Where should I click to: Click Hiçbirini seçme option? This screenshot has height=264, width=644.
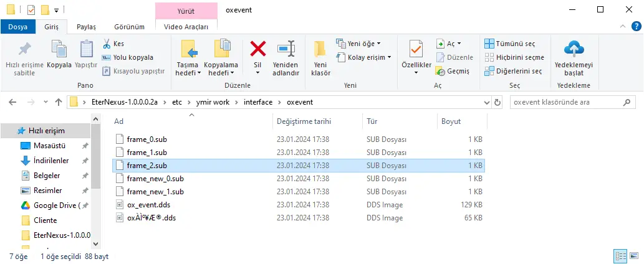(x=514, y=57)
